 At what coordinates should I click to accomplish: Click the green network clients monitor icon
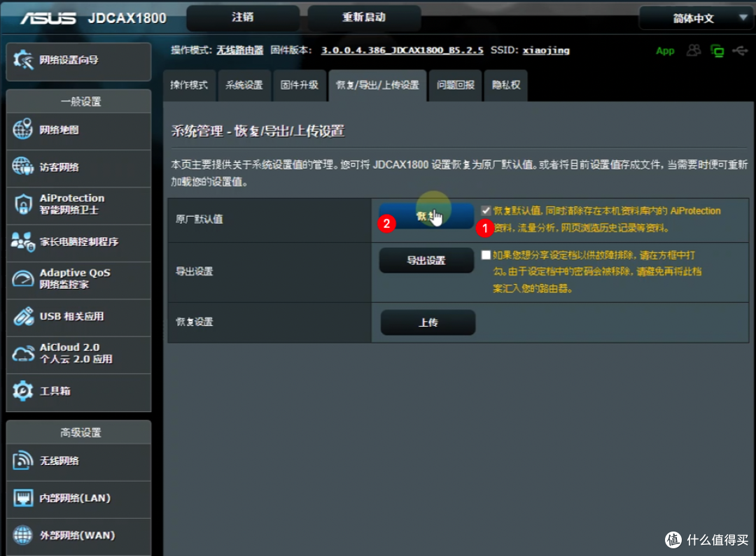click(717, 51)
